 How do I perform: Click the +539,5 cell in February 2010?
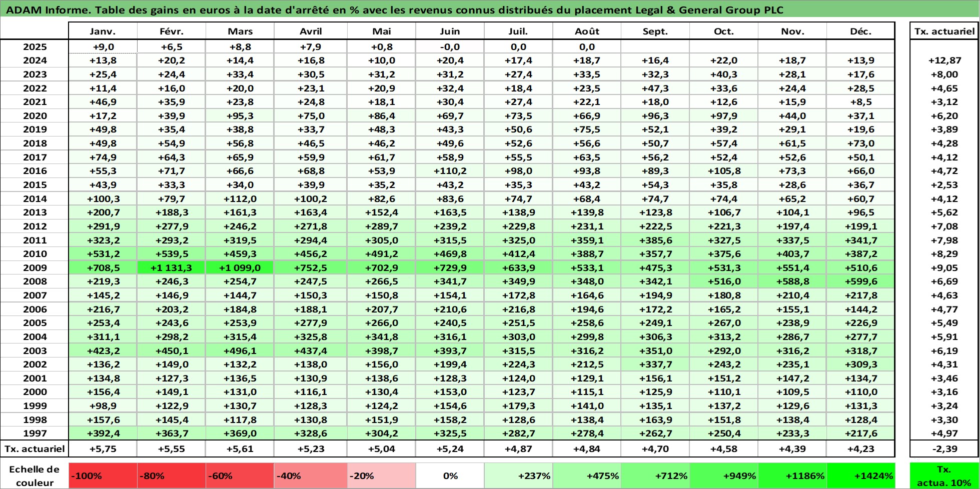(172, 254)
